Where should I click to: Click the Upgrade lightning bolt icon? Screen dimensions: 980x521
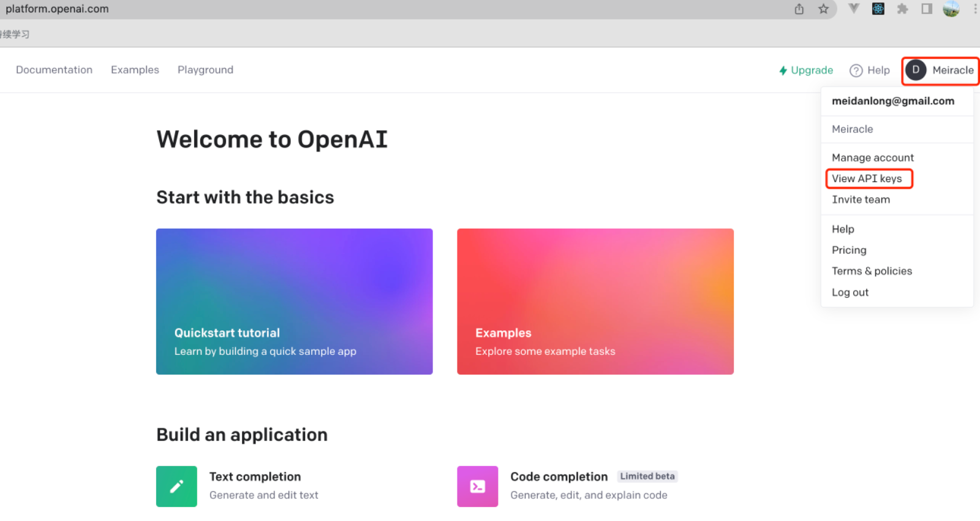(x=783, y=70)
